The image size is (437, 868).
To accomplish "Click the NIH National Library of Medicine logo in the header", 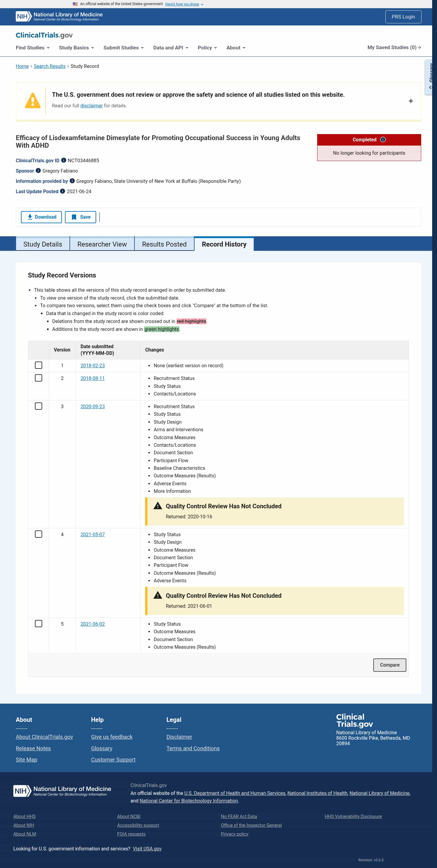I will point(59,16).
